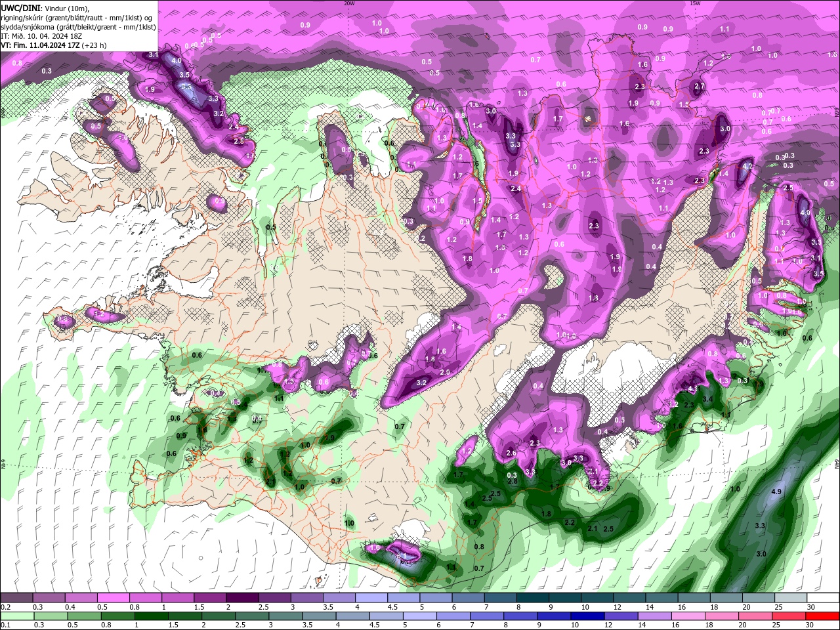Click the dark teal swatch between 8 and 9 in upper legend

tap(532, 598)
